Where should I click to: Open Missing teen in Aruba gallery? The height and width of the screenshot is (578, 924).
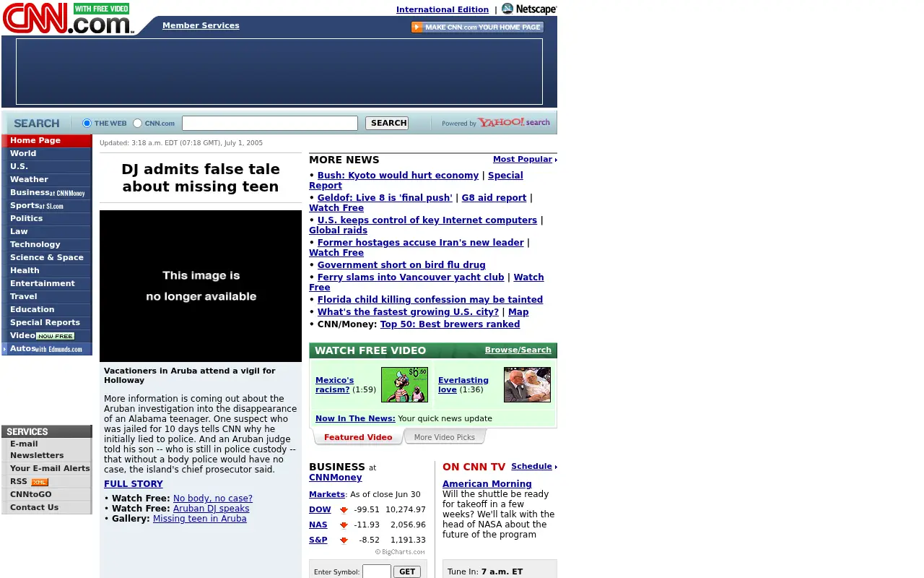pos(200,519)
